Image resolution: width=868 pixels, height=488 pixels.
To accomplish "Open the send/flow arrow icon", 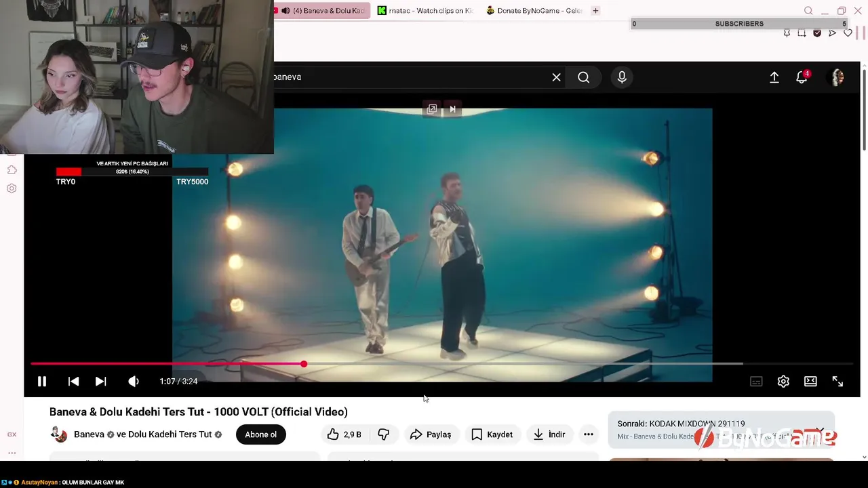I will click(832, 33).
